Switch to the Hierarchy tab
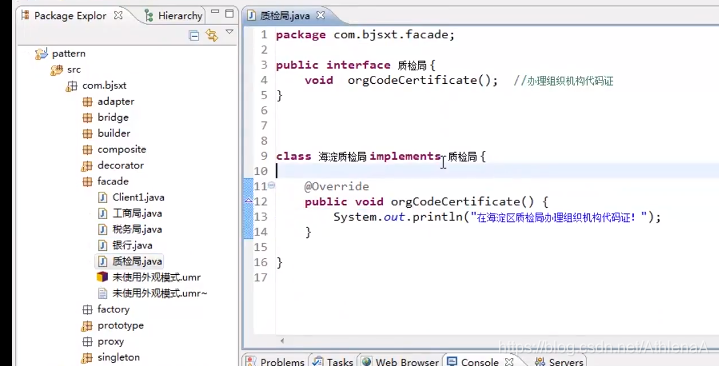This screenshot has width=719, height=366. tap(173, 16)
